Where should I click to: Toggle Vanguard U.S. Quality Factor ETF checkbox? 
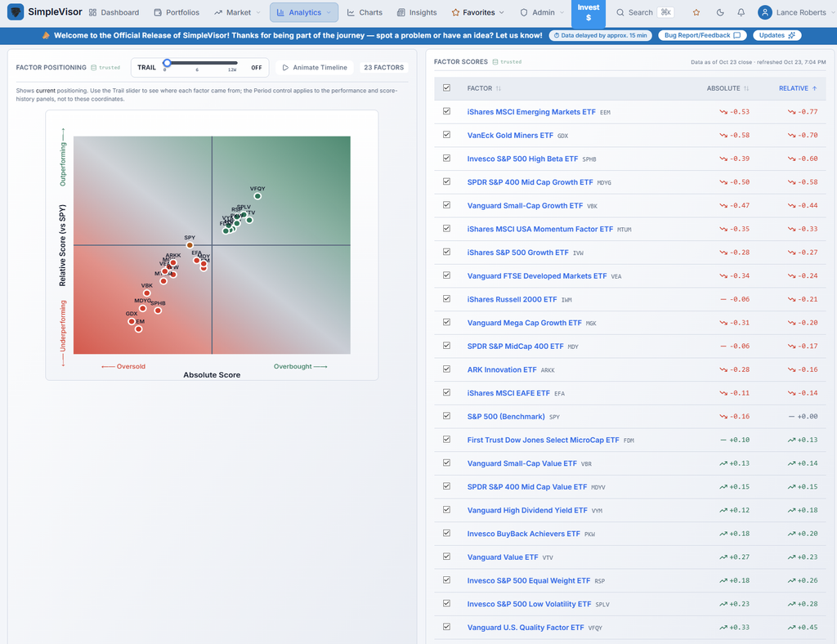pyautogui.click(x=447, y=627)
